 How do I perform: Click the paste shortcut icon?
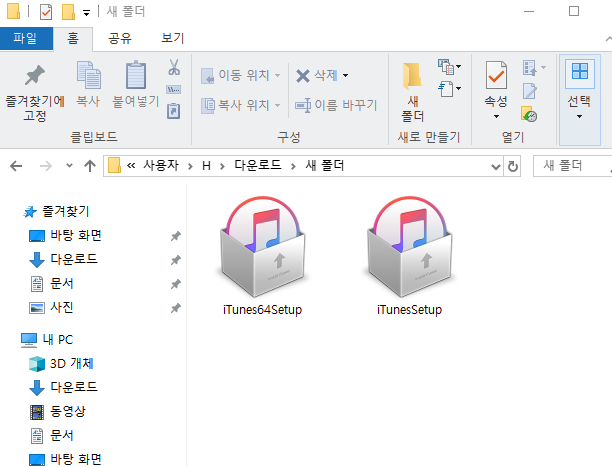[x=174, y=111]
